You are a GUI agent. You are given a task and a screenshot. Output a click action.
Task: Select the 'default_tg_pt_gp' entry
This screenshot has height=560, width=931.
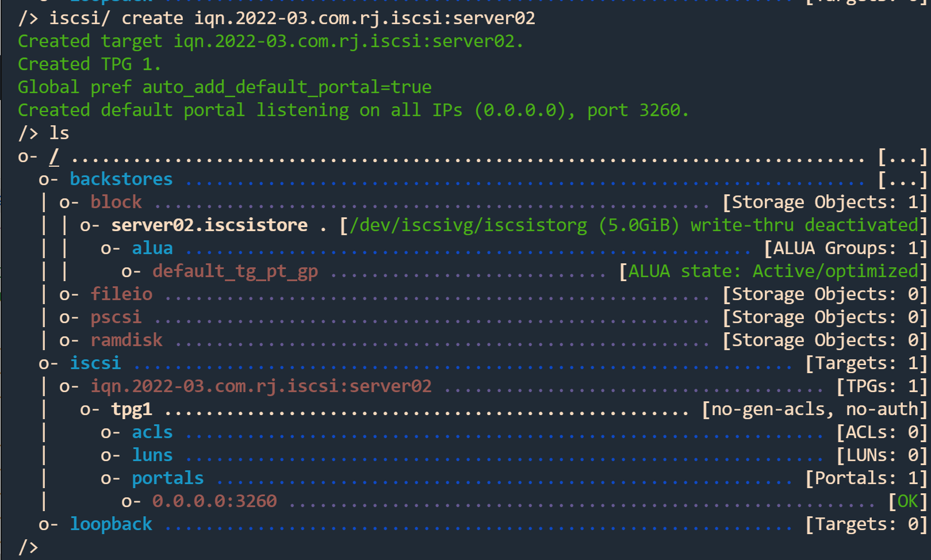(x=235, y=271)
